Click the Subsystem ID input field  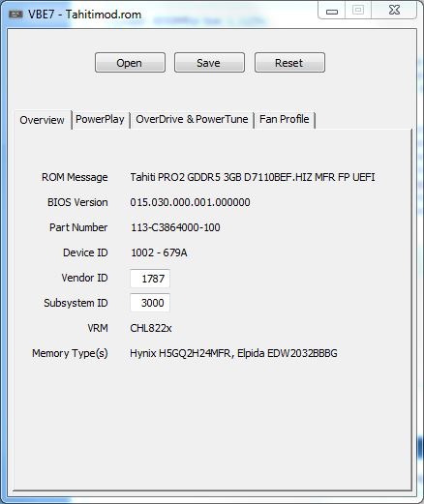(x=150, y=303)
